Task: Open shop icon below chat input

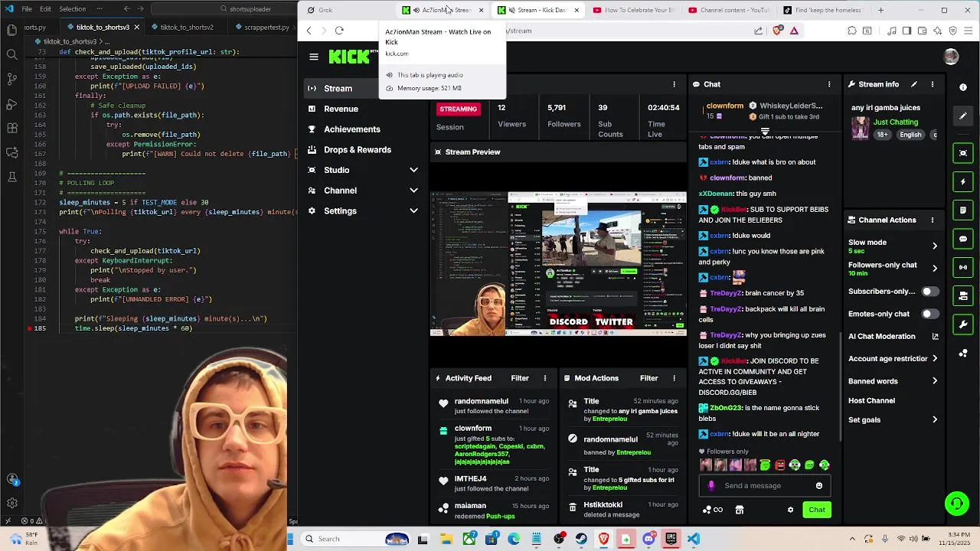Action: pos(739,510)
